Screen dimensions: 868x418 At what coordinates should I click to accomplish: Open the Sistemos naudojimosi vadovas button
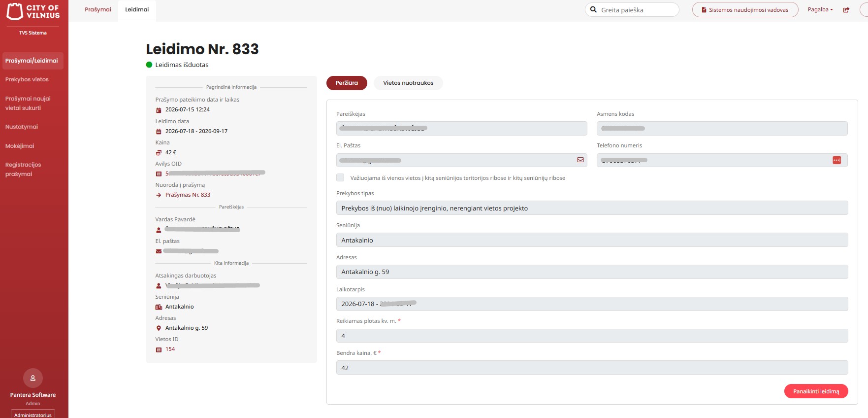745,10
